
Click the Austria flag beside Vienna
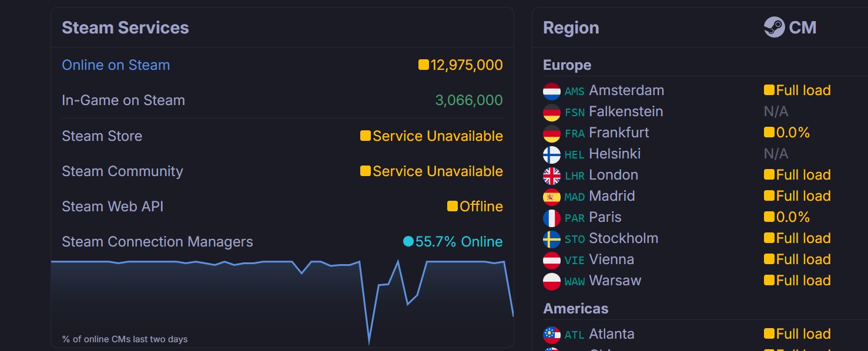coord(552,260)
